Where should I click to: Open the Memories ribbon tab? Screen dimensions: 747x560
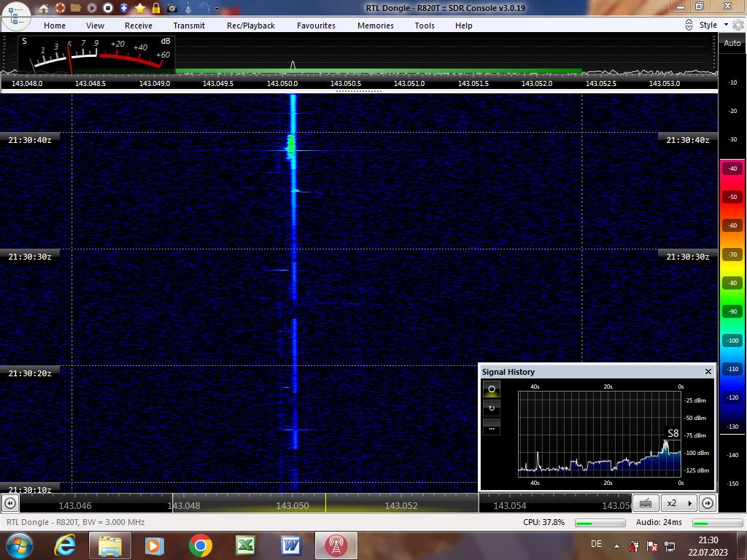[x=376, y=26]
